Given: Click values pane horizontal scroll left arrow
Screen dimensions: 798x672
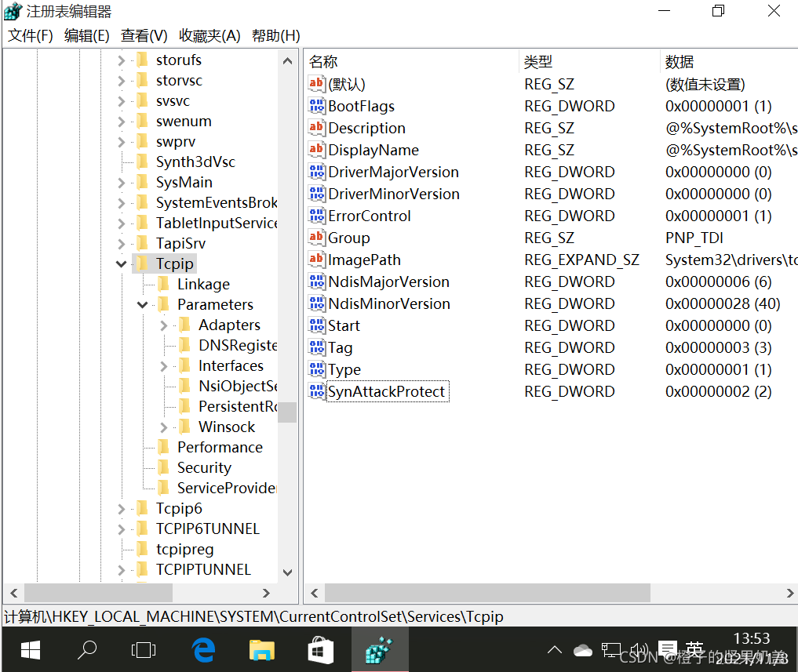Looking at the screenshot, I should 315,593.
